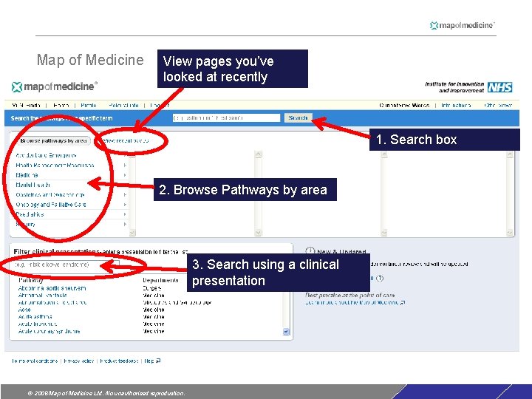The height and width of the screenshot is (399, 532).
Task: Click scroll-up arrow of second browse column
Action: click(x=258, y=154)
